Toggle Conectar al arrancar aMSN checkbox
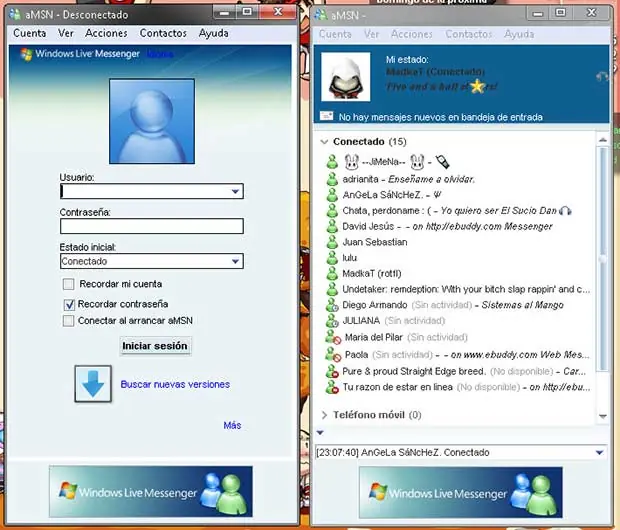620x530 pixels. pyautogui.click(x=69, y=321)
